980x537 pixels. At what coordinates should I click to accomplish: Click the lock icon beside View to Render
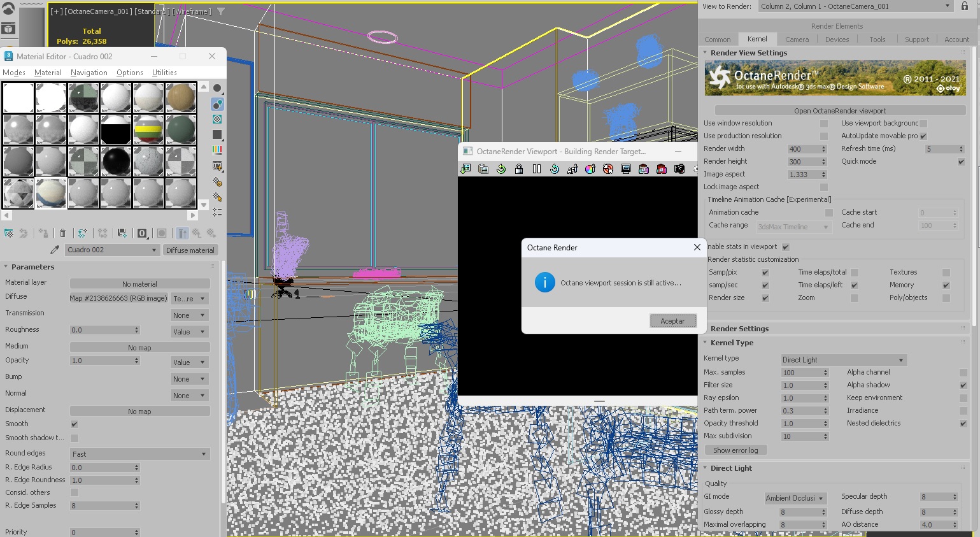pos(965,6)
